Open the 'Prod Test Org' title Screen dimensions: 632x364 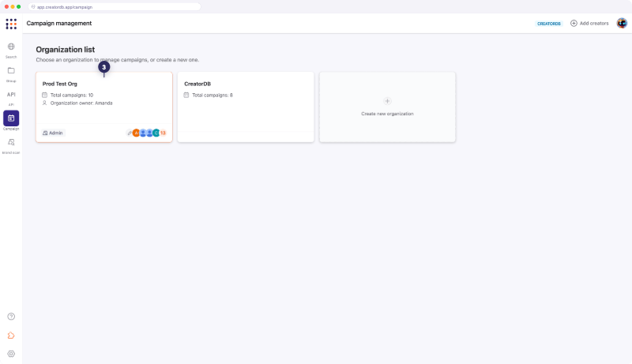pos(60,84)
